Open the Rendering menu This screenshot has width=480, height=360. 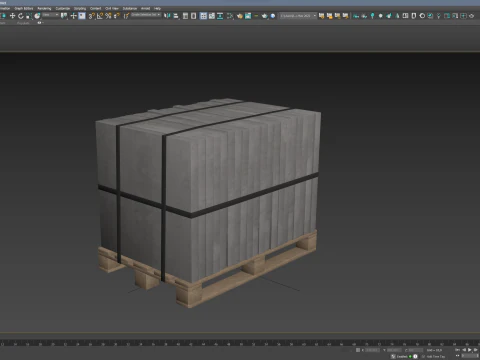coord(44,8)
